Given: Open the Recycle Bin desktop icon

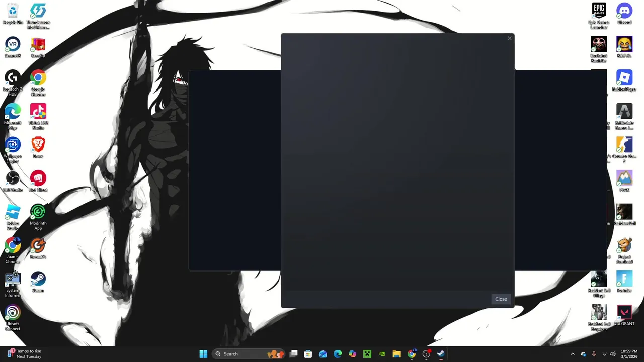Looking at the screenshot, I should tap(13, 14).
